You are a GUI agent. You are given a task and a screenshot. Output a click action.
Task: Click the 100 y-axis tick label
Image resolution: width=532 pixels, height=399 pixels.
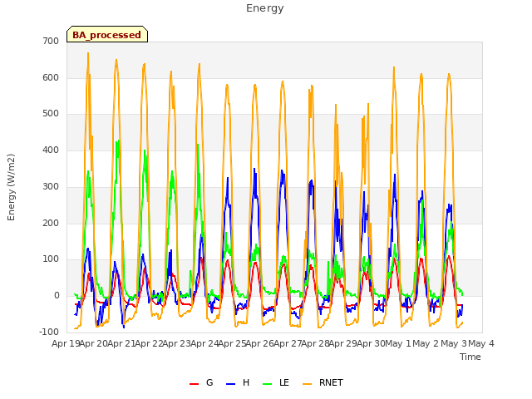click(51, 259)
